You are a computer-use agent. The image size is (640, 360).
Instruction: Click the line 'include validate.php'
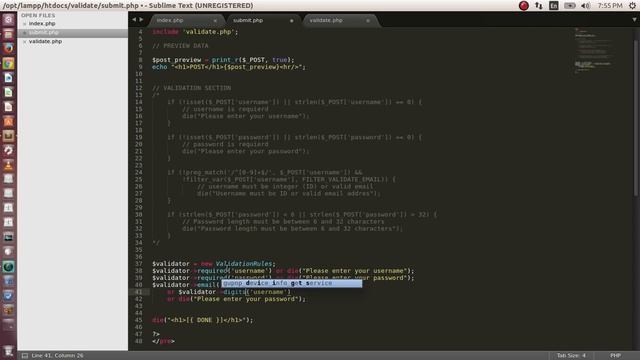[195, 32]
